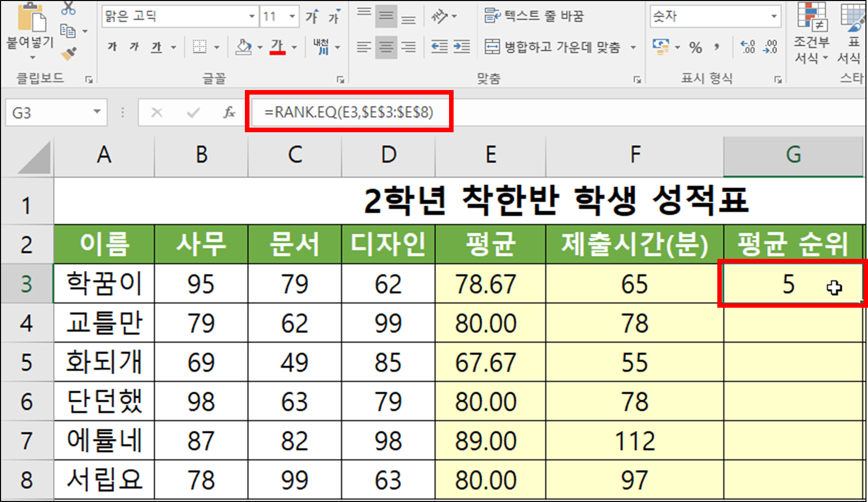Click cell B6 showing 98
Image resolution: width=868 pixels, height=502 pixels.
click(201, 401)
